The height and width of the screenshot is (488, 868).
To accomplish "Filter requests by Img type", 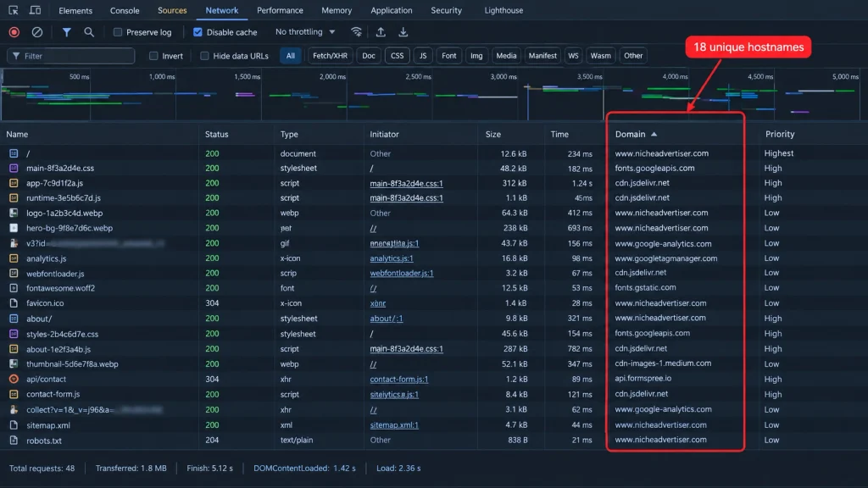I will (x=476, y=56).
